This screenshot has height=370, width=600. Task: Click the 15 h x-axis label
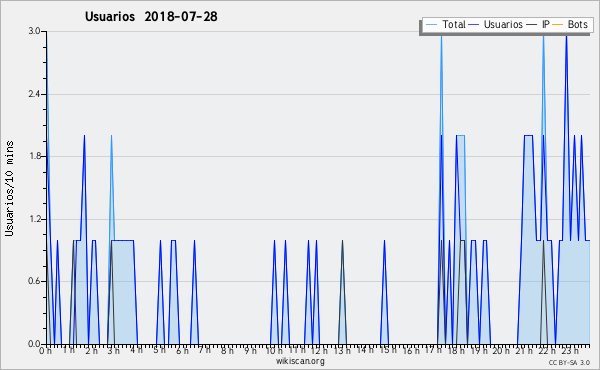[x=388, y=350]
